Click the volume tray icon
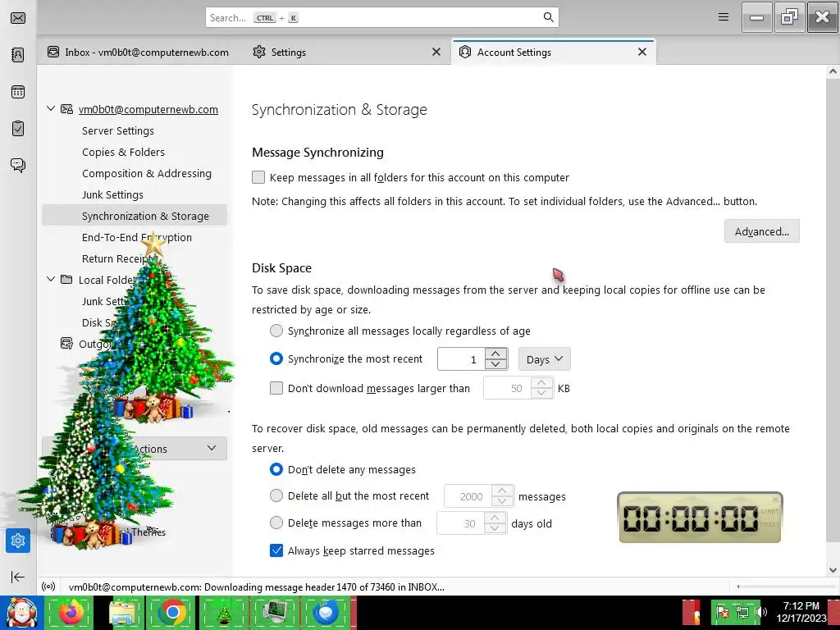The width and height of the screenshot is (840, 630). point(761,612)
